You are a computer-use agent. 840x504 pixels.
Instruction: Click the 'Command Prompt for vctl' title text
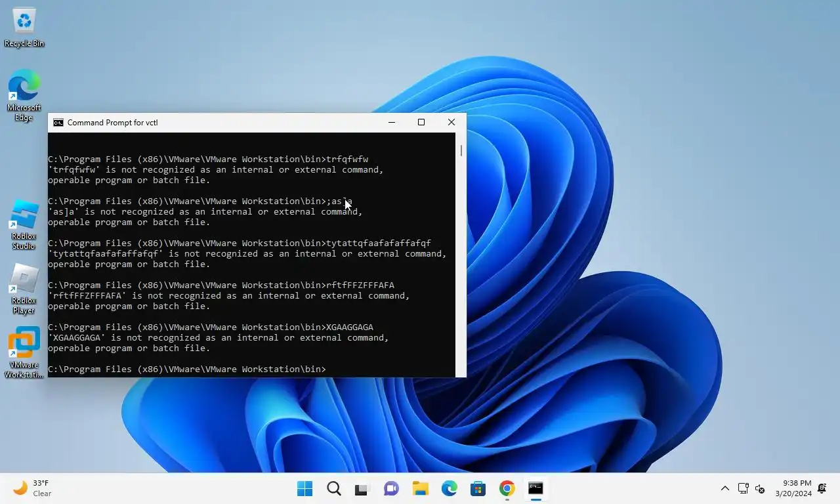(112, 123)
